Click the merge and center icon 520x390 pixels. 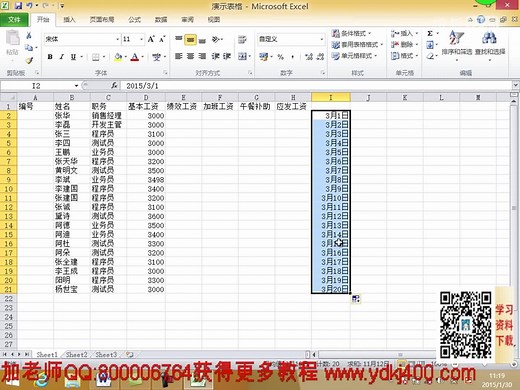point(242,56)
